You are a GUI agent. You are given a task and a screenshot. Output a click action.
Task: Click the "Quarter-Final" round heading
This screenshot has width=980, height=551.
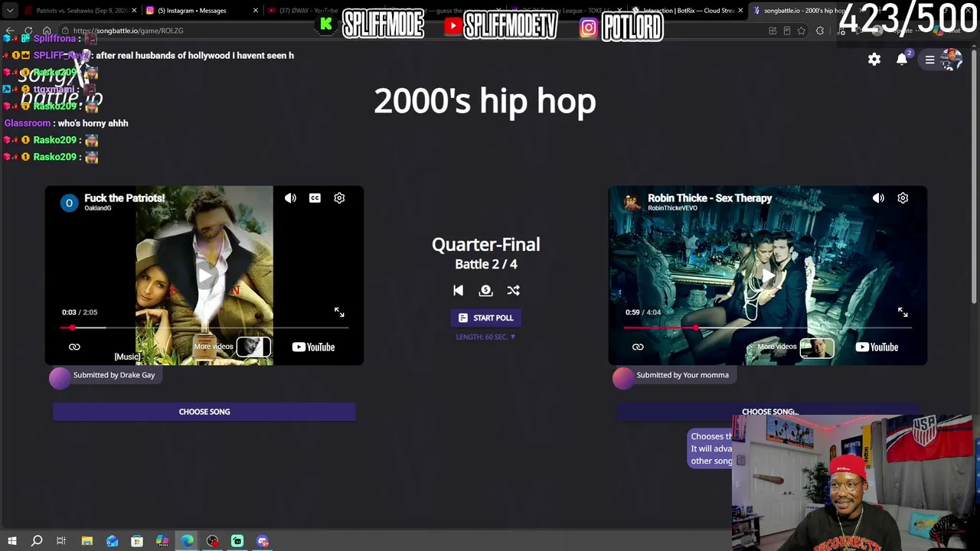tap(486, 245)
